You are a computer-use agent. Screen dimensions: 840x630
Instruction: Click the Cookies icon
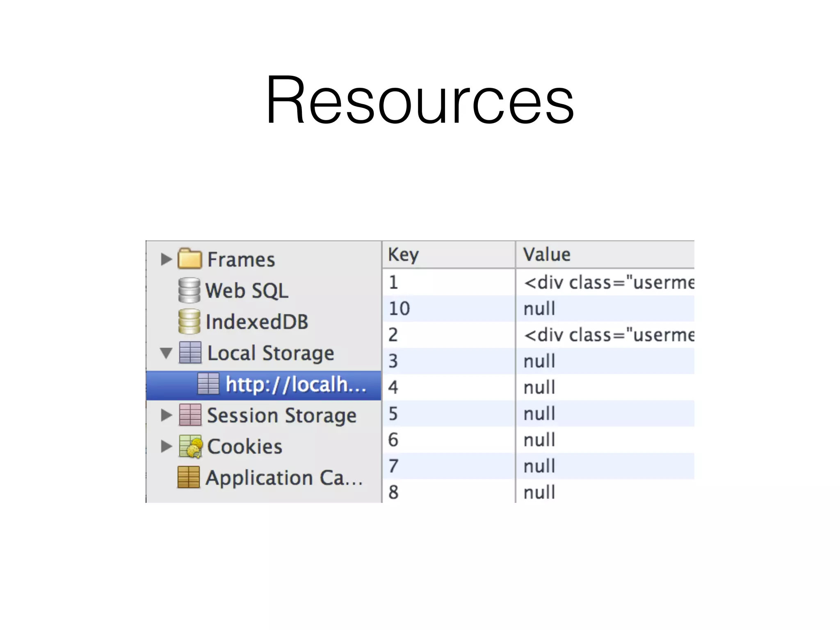click(191, 446)
